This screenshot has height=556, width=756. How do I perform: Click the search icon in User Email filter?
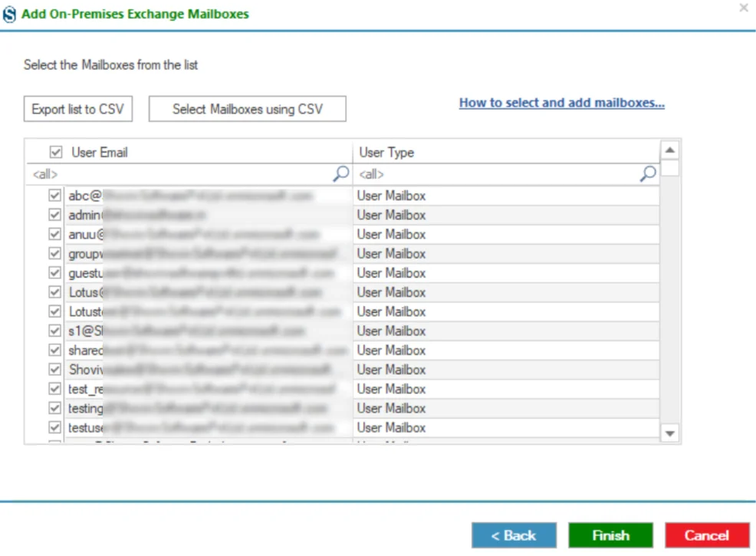pyautogui.click(x=341, y=173)
